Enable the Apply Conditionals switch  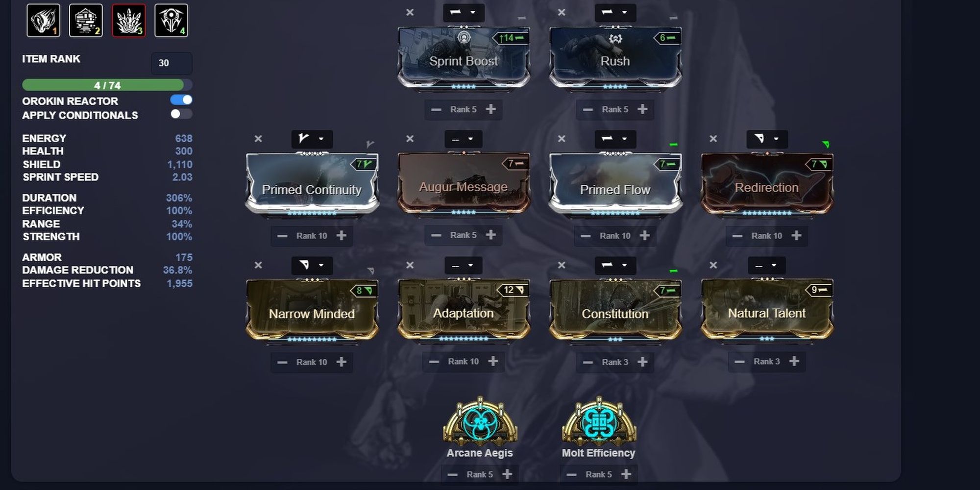pyautogui.click(x=181, y=114)
